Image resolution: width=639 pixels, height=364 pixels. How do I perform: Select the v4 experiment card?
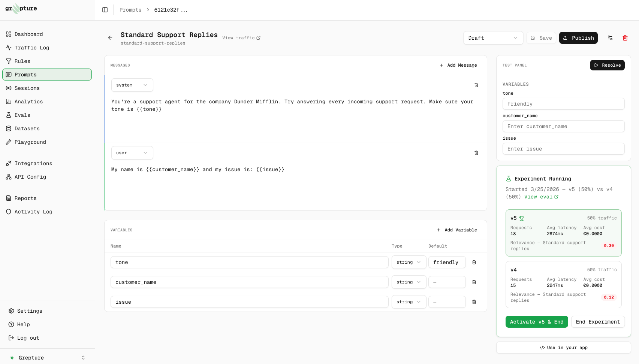coord(564,285)
